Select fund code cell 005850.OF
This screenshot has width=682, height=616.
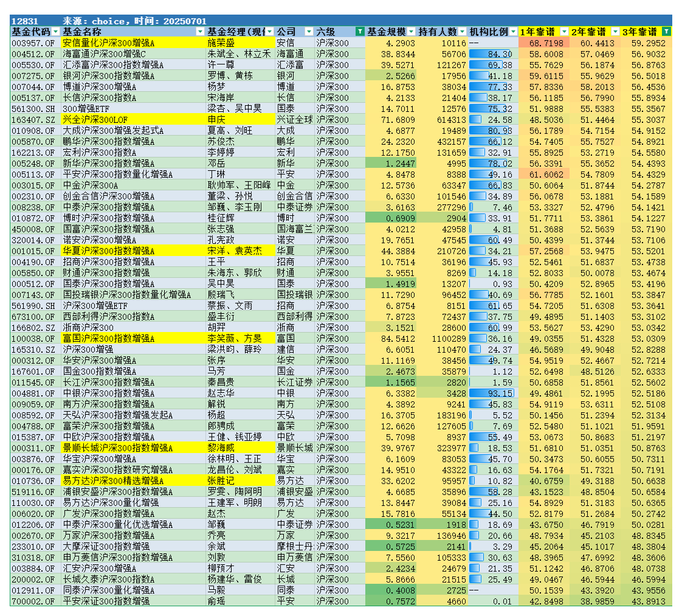[35, 273]
